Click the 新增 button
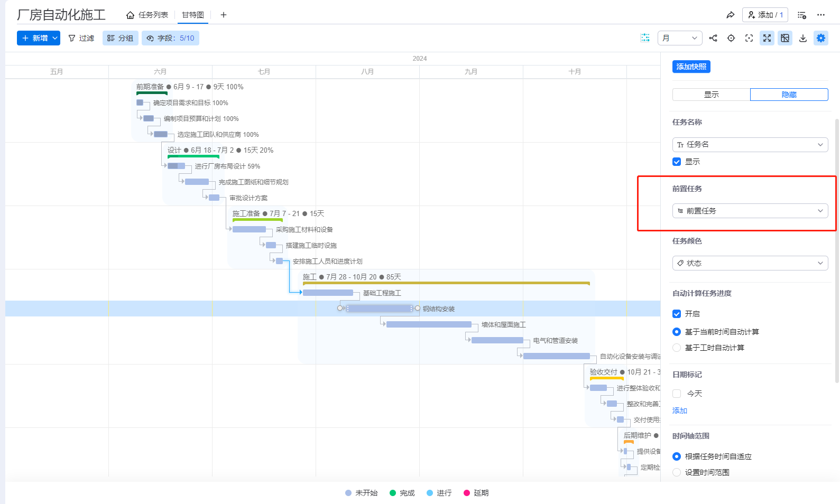Image resolution: width=840 pixels, height=504 pixels. tap(35, 38)
